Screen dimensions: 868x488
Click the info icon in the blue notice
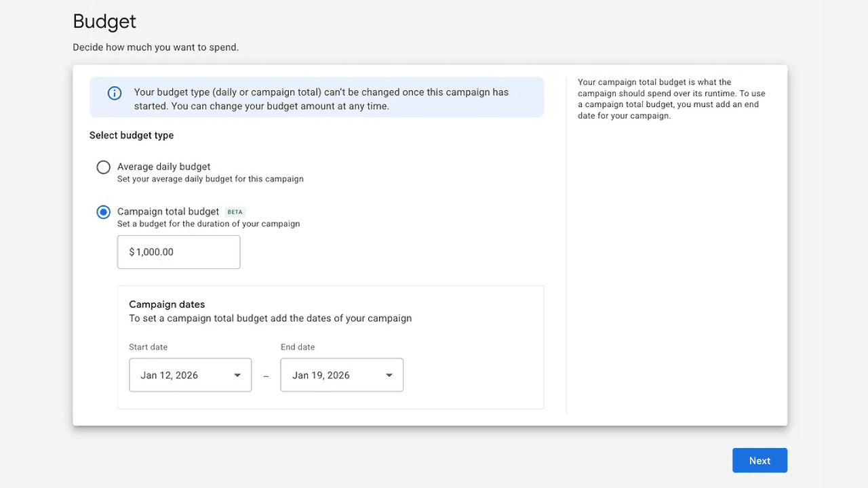pos(115,94)
